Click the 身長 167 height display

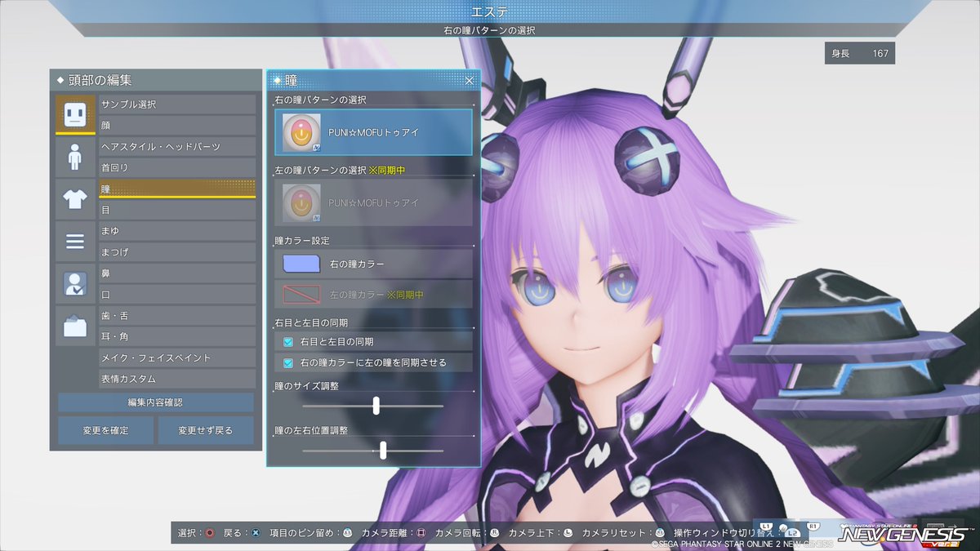[x=859, y=53]
